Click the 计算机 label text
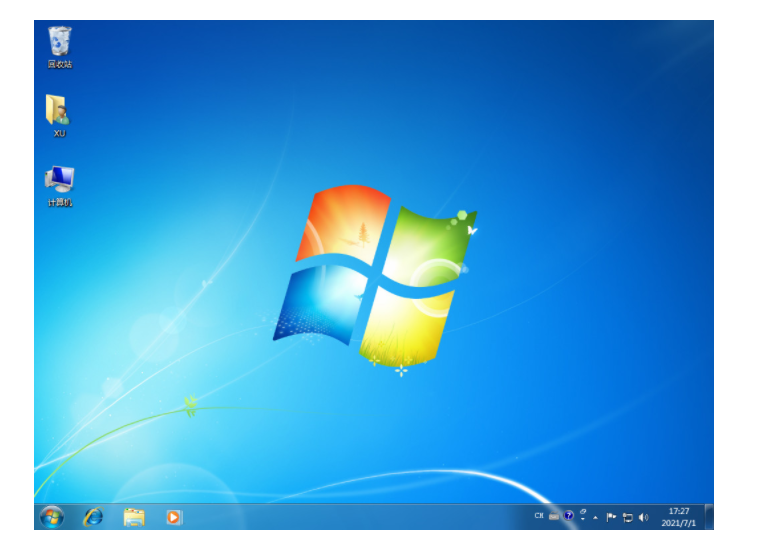Image resolution: width=758 pixels, height=544 pixels. pyautogui.click(x=59, y=203)
